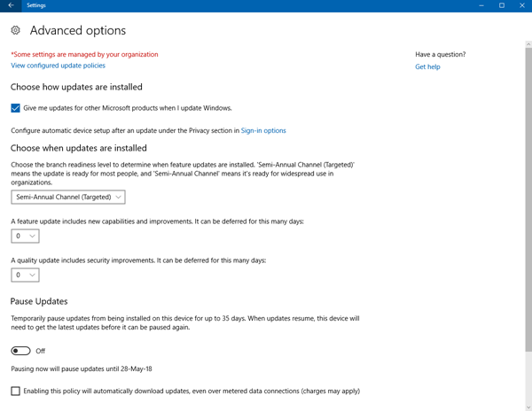532x411 pixels.
Task: Expand the quality update deferral days dropdown
Action: click(x=25, y=275)
